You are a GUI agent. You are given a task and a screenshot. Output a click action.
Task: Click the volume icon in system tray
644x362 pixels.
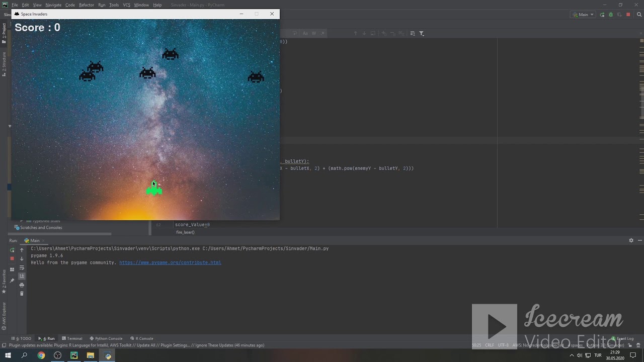click(x=580, y=355)
